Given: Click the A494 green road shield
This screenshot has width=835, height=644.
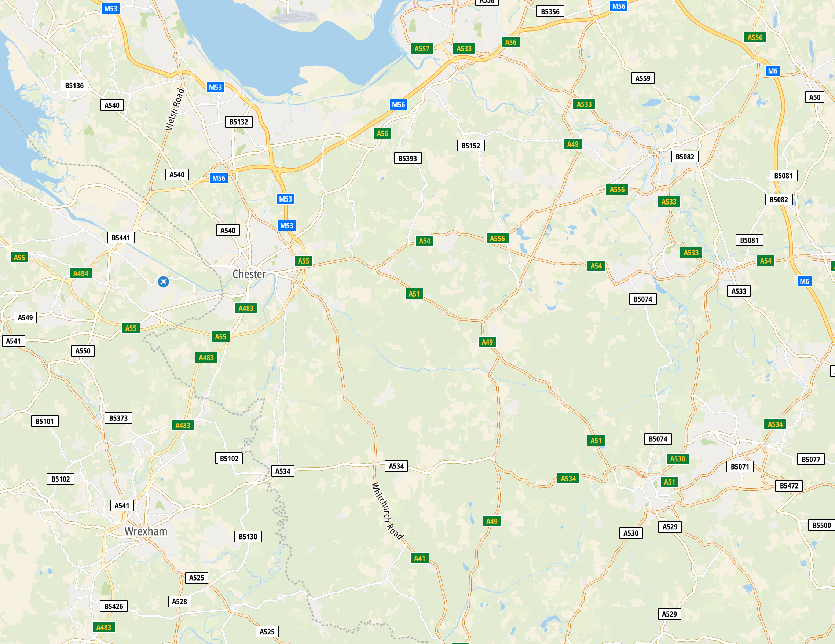Looking at the screenshot, I should (81, 273).
